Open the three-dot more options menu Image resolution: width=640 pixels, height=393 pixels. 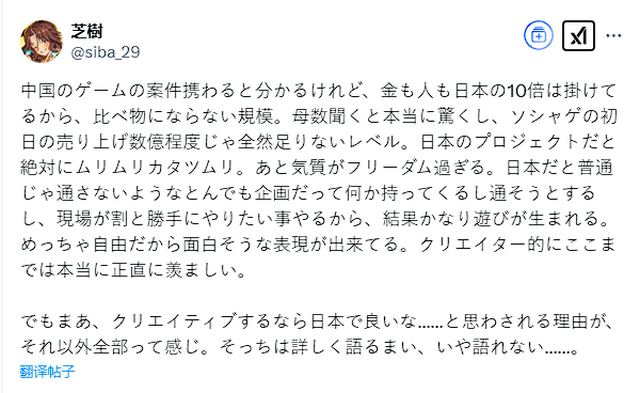click(x=613, y=36)
